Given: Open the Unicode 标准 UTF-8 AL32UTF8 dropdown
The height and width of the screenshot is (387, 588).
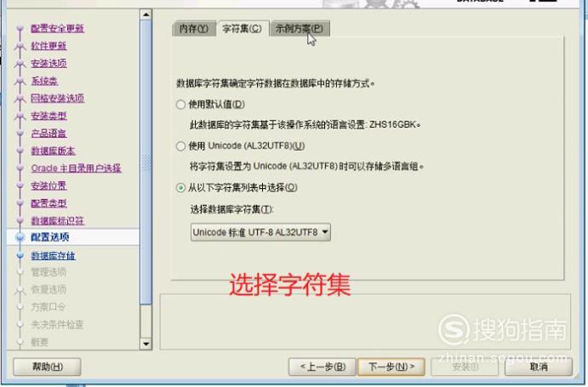Looking at the screenshot, I should click(x=260, y=232).
